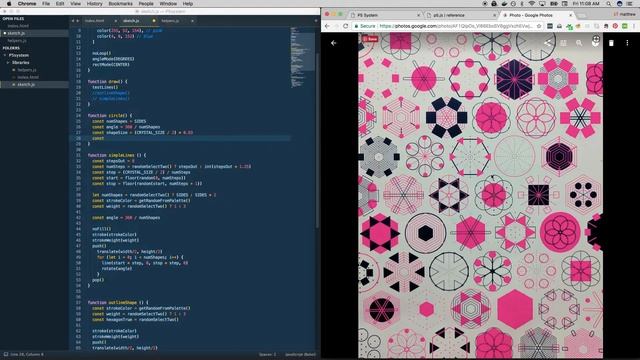The image size is (640, 360).
Task: Bookmark this page with the star icon
Action: pyautogui.click(x=539, y=26)
